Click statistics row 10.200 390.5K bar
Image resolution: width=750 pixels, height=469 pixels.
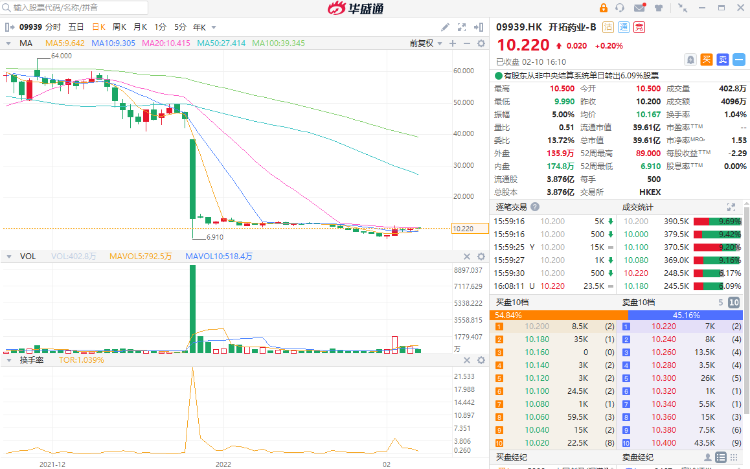click(717, 221)
